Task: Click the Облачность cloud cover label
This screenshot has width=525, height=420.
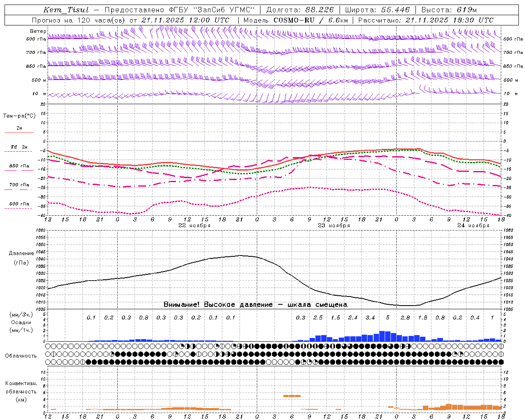Action: 21,356
